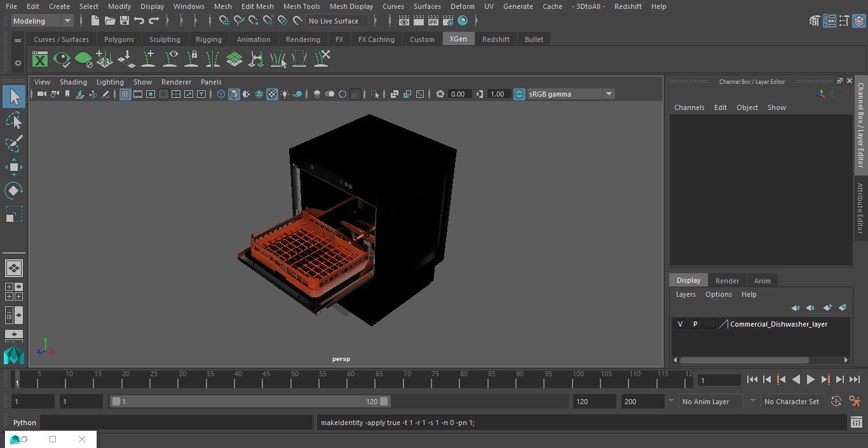The width and height of the screenshot is (868, 448).
Task: Switch to the Rendering shelf tab
Action: click(302, 39)
